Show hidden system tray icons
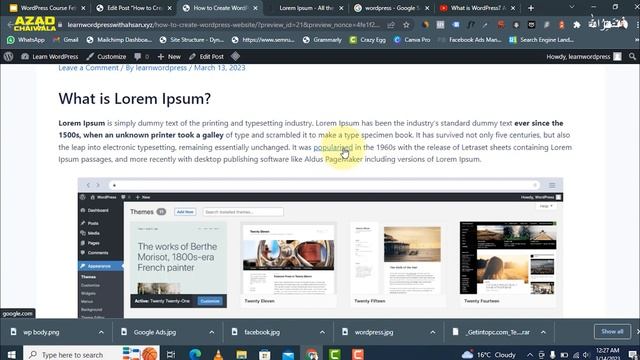640x360 pixels. (530, 355)
